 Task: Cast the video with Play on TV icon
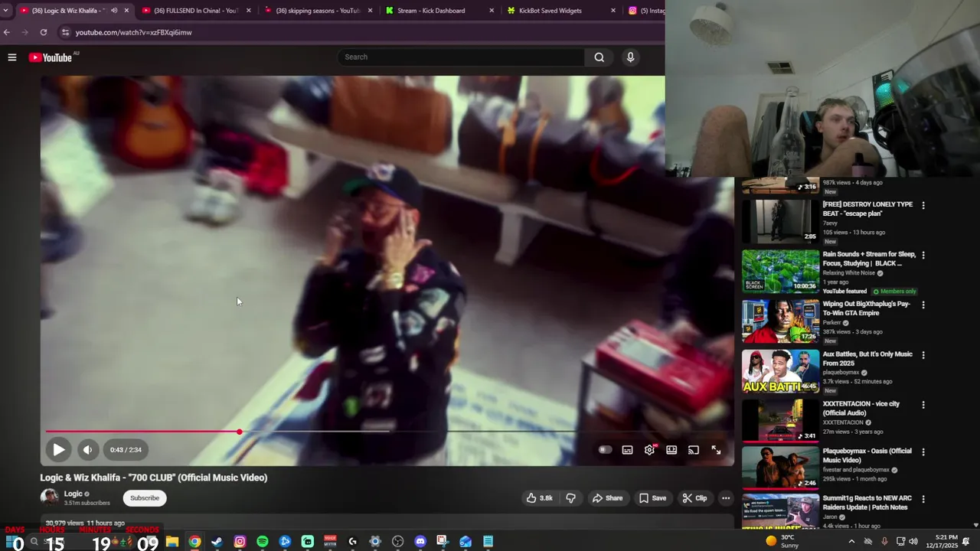click(694, 450)
